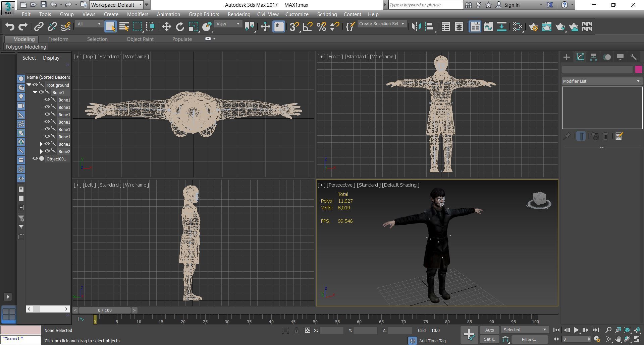Collapse the root ground tree node
Viewport: 644px width, 345px height.
(x=29, y=85)
